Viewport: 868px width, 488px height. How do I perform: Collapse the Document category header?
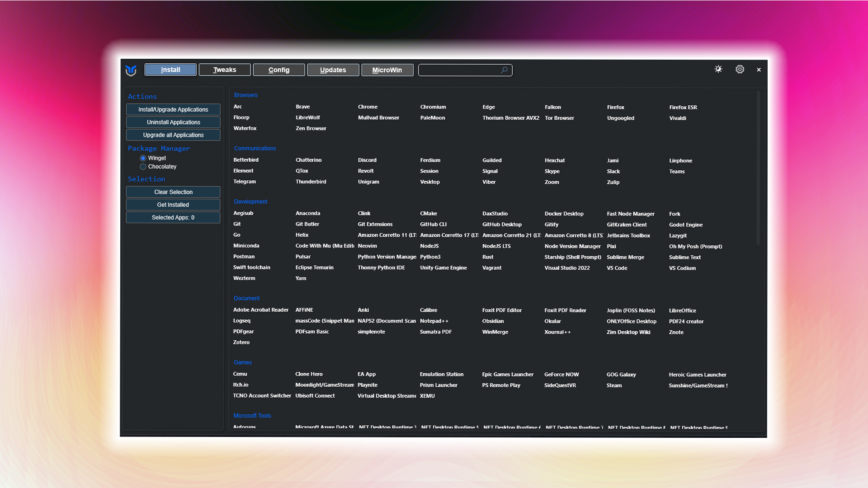[x=246, y=298]
